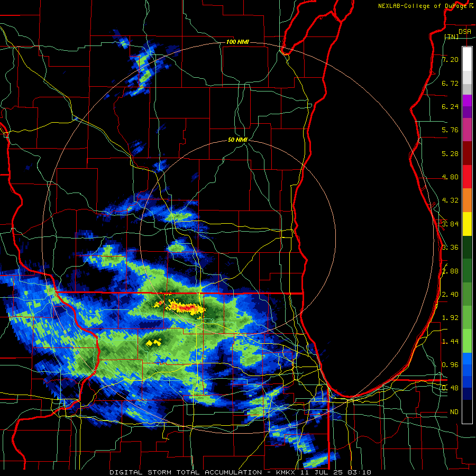The height and width of the screenshot is (476, 476).
Task: Click the '2.40' legend value
Action: (x=450, y=295)
